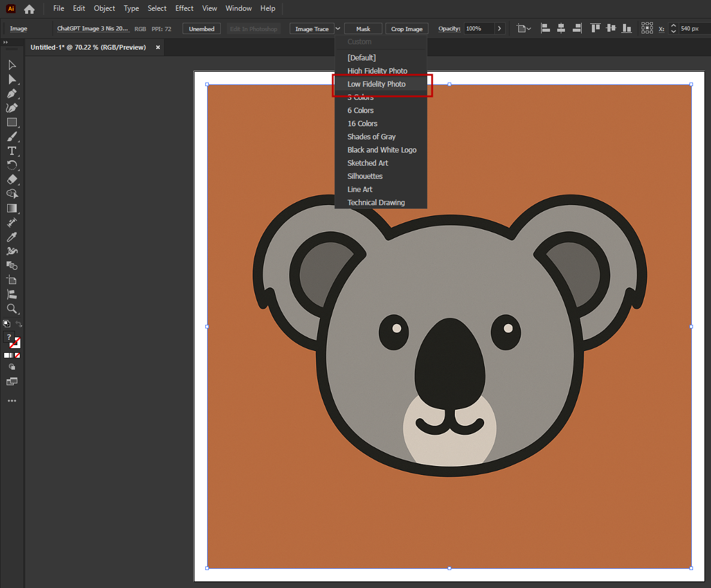
Task: Choose the Eraser tool
Action: click(x=11, y=179)
